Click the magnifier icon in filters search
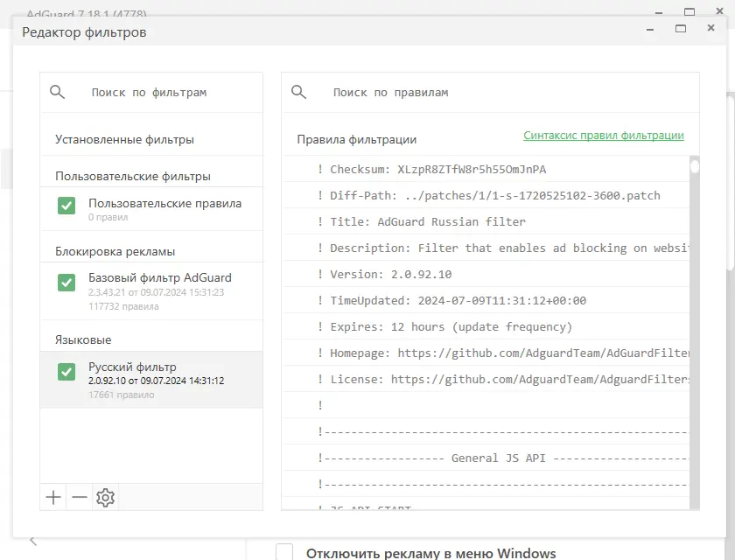This screenshot has height=560, width=735. click(58, 92)
